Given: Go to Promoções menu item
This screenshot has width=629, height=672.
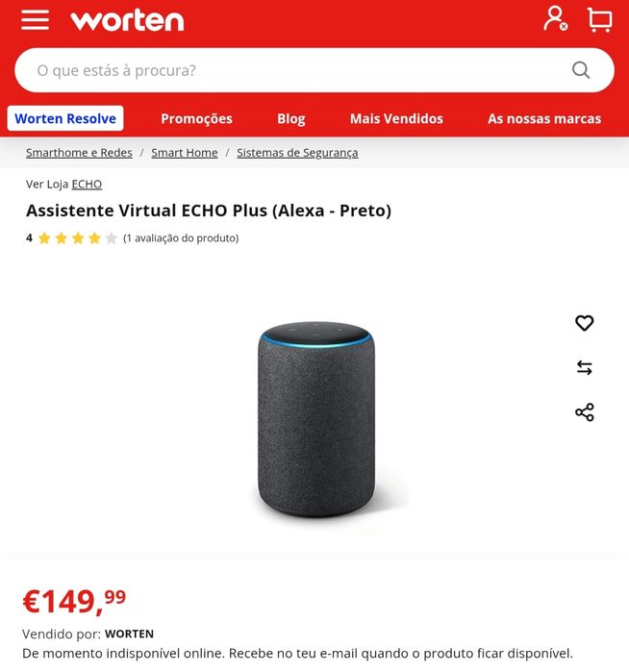Looking at the screenshot, I should [x=196, y=118].
